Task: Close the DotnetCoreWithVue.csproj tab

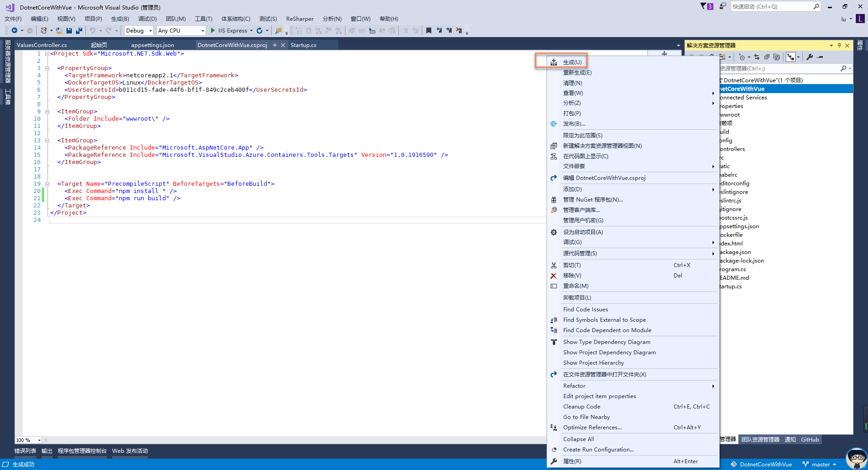Action: (283, 45)
